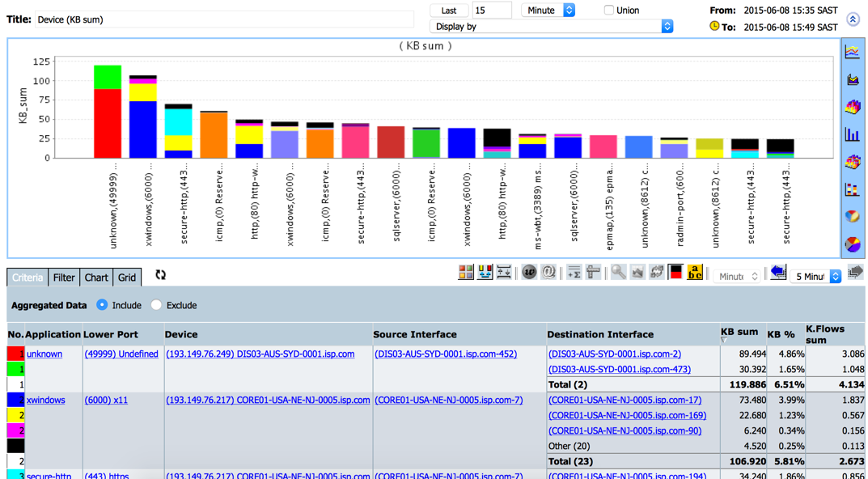The image size is (868, 479).
Task: Click the colored bars with arrows toolbar icon
Action: point(485,272)
